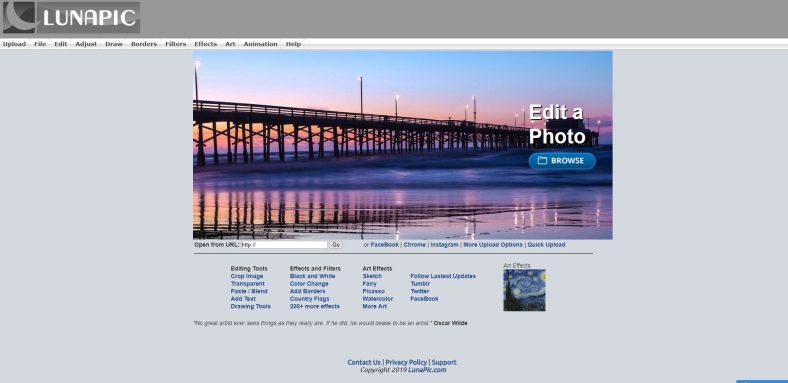Open the Drawing Tools link
The width and height of the screenshot is (788, 383).
pyautogui.click(x=250, y=307)
